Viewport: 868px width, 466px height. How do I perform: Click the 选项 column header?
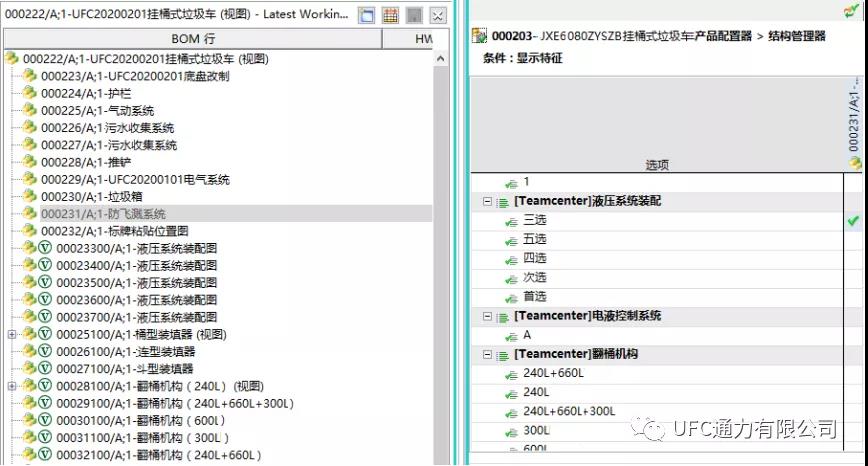pos(656,165)
